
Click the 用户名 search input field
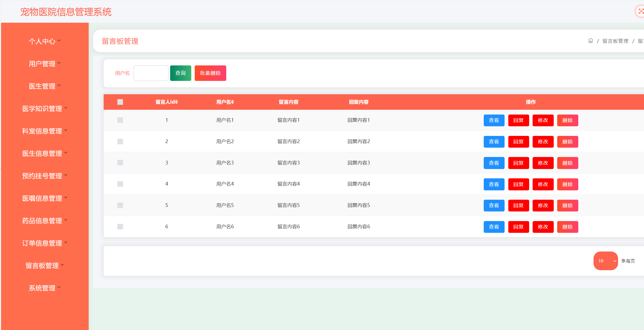[x=151, y=73]
